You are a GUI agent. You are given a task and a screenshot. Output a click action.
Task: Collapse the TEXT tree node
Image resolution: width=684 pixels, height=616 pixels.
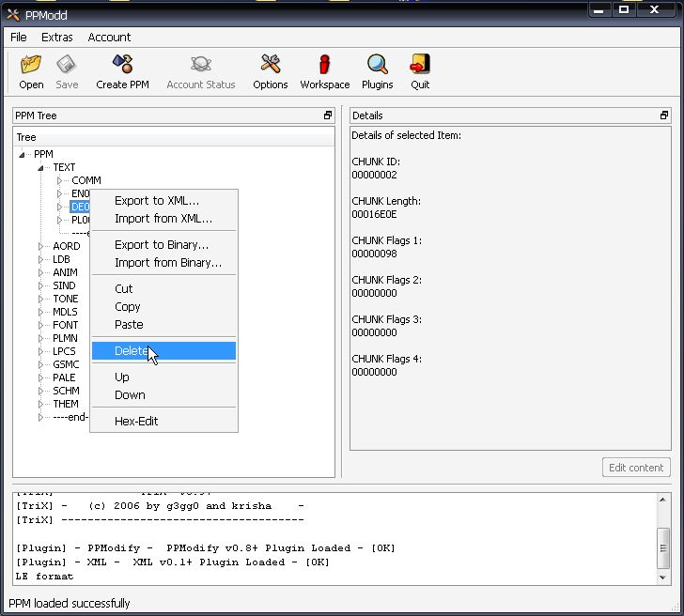coord(40,167)
